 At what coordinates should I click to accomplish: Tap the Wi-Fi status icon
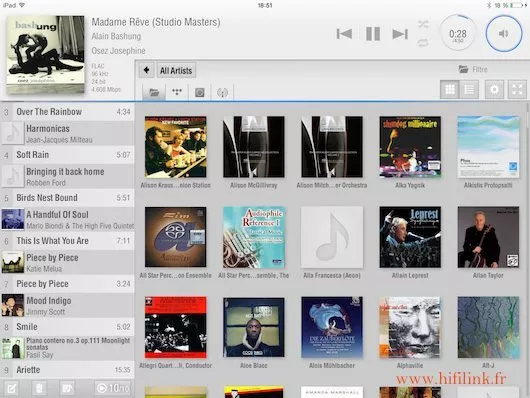pos(22,5)
